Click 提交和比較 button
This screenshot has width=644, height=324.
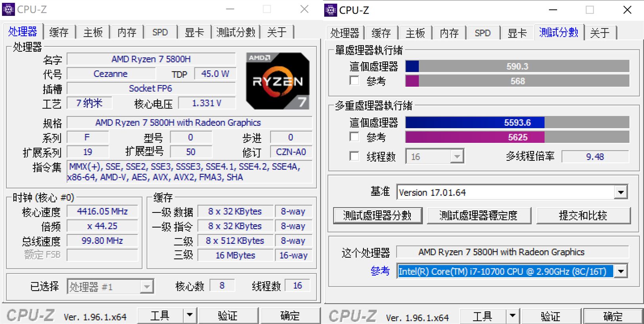tap(583, 216)
